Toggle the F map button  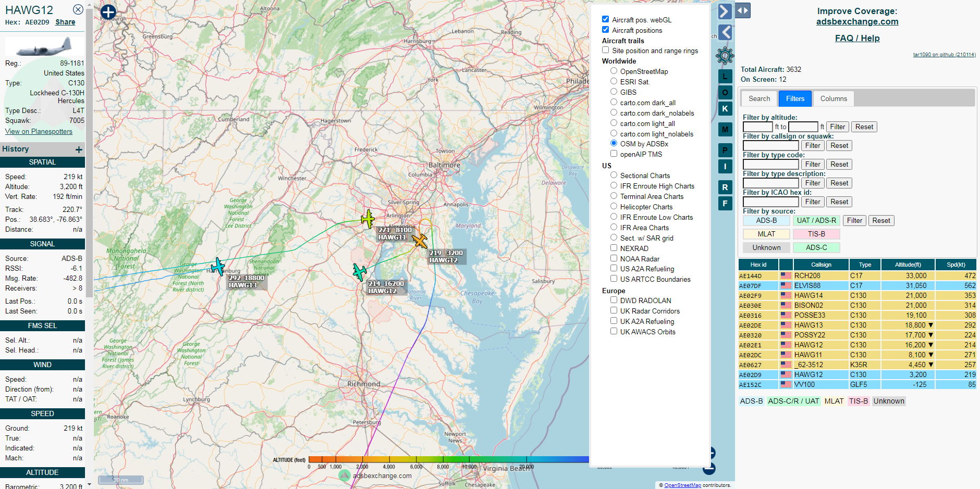(x=725, y=204)
